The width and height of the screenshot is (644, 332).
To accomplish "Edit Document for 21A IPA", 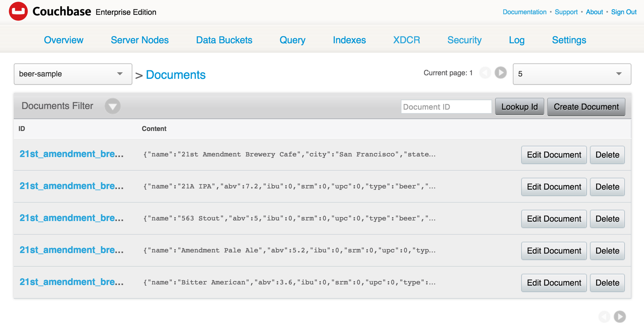I will [x=554, y=187].
